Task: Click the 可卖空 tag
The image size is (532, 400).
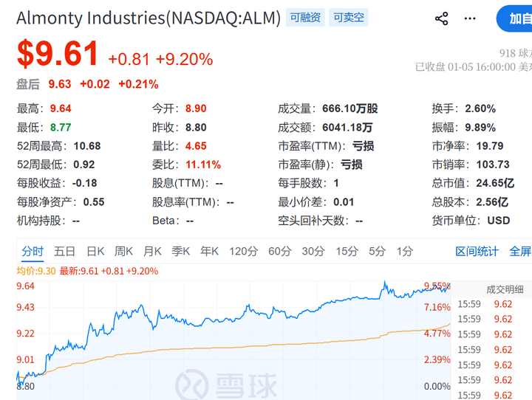Action: pyautogui.click(x=349, y=17)
